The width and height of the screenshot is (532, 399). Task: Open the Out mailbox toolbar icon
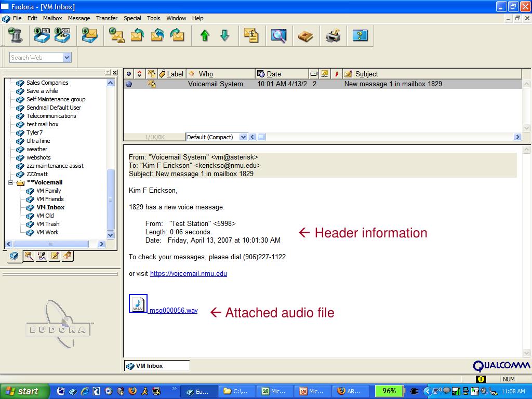pos(62,35)
